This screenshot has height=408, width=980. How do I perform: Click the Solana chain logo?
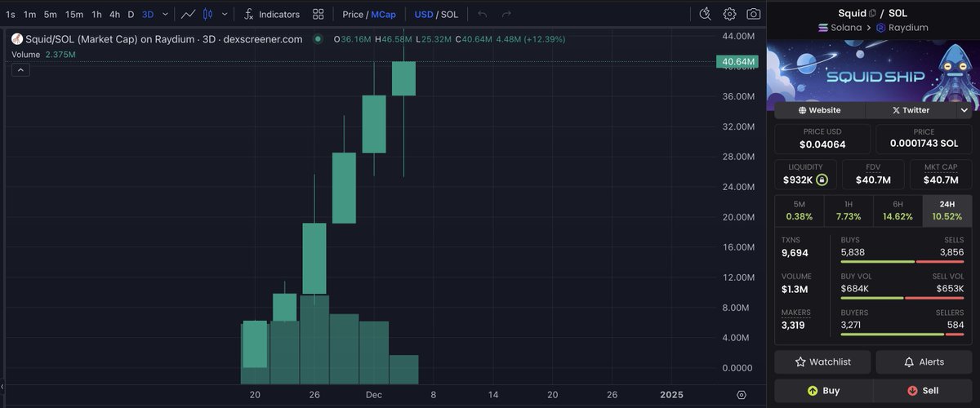[823, 28]
